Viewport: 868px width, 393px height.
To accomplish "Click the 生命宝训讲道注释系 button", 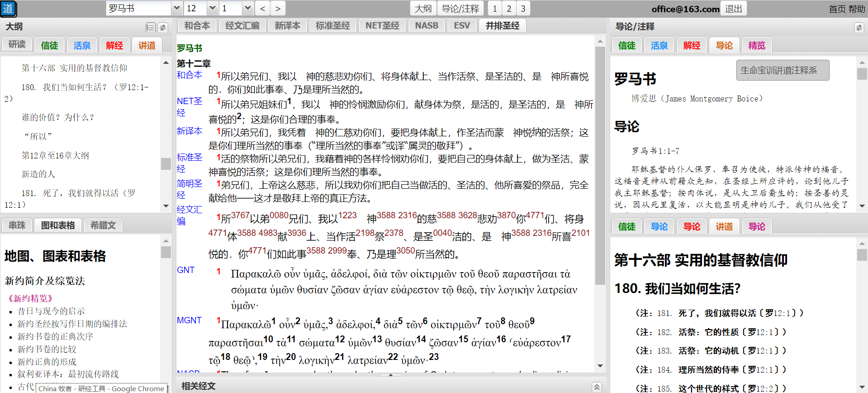I will [x=783, y=70].
